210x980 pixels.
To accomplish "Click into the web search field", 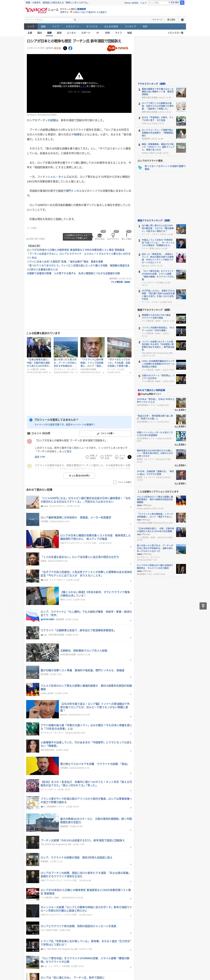I will click(x=158, y=3).
